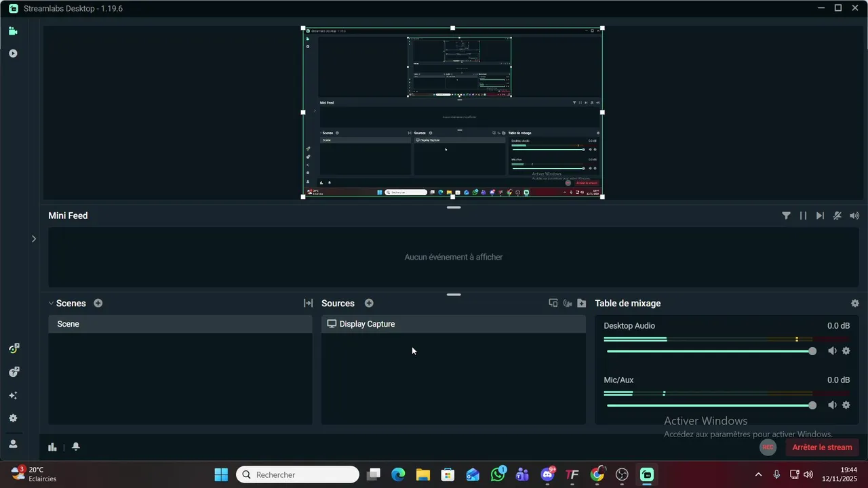Image resolution: width=868 pixels, height=488 pixels.
Task: Open scene transitions icon next to Scenes
Action: click(308, 303)
